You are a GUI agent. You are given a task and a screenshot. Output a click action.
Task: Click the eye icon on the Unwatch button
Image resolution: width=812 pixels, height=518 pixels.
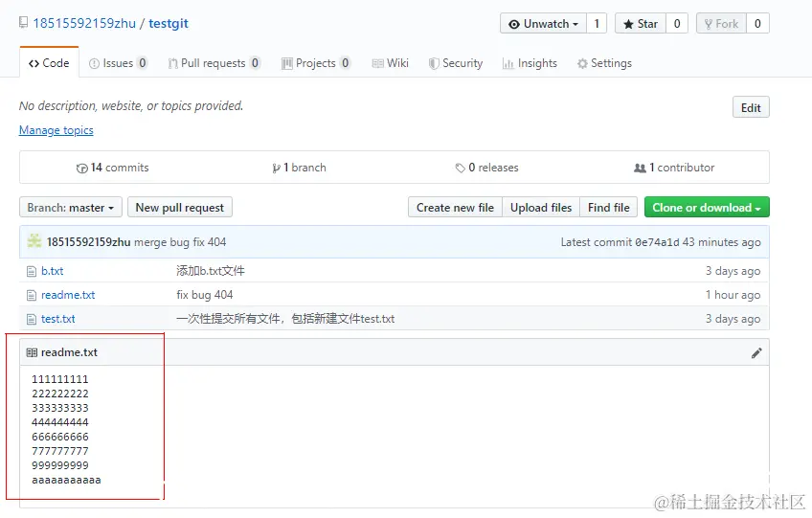click(x=513, y=24)
